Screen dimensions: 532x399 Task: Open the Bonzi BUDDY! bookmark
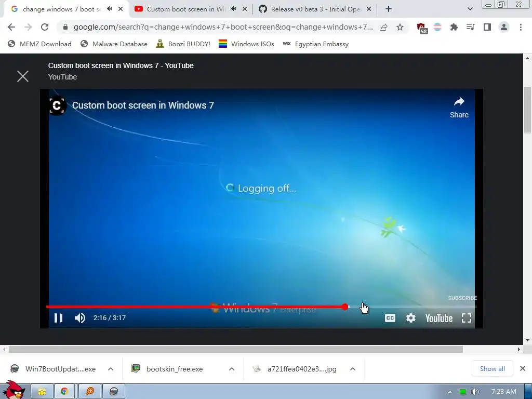pyautogui.click(x=183, y=44)
